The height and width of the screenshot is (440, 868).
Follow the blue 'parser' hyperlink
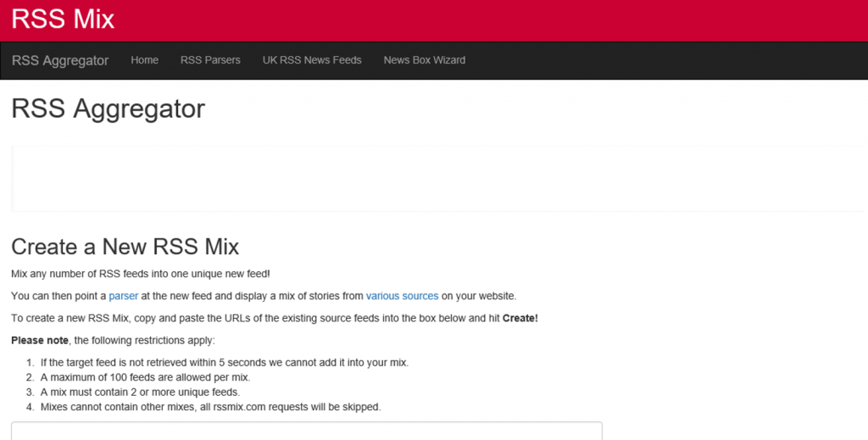click(x=123, y=296)
